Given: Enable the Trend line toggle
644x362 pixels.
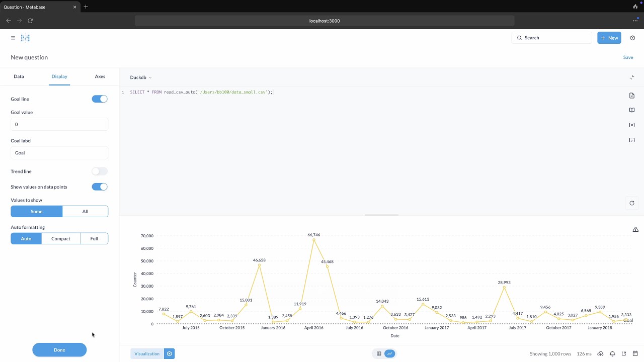Looking at the screenshot, I should (100, 171).
